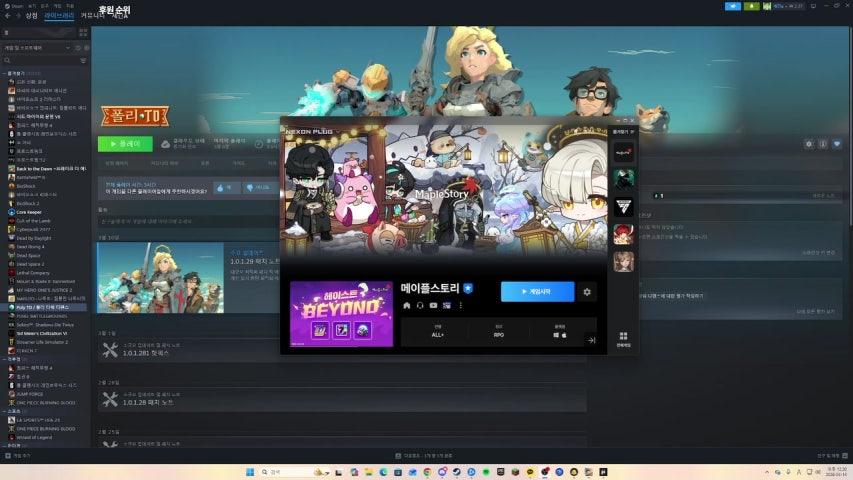Open Google Chrome from the taskbar
Screen dimensions: 853x480
pos(428,472)
